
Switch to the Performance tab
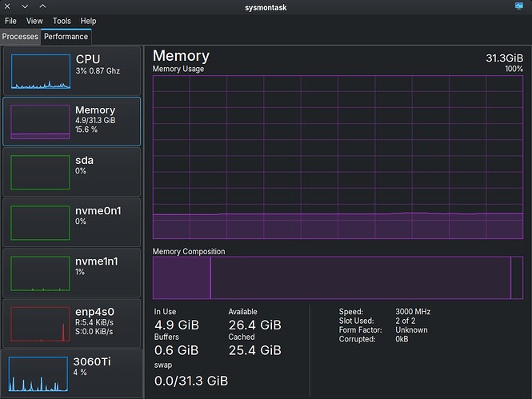pos(66,37)
